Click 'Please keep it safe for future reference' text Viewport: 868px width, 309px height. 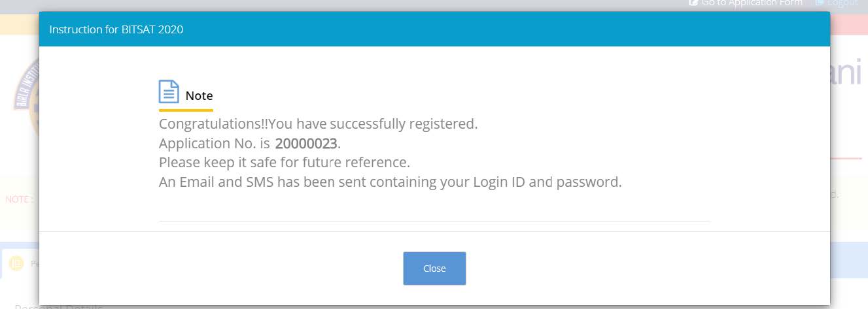284,162
